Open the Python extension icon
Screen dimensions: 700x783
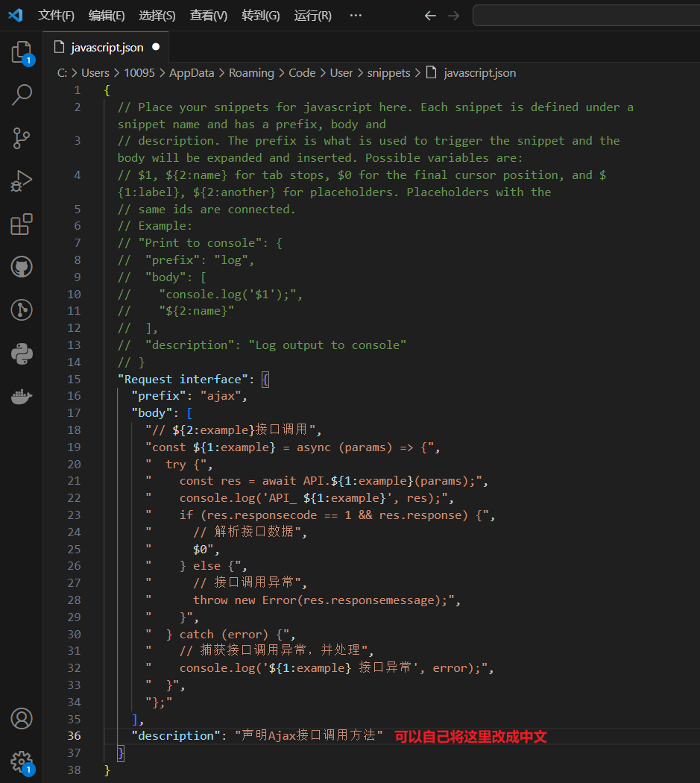(x=22, y=353)
